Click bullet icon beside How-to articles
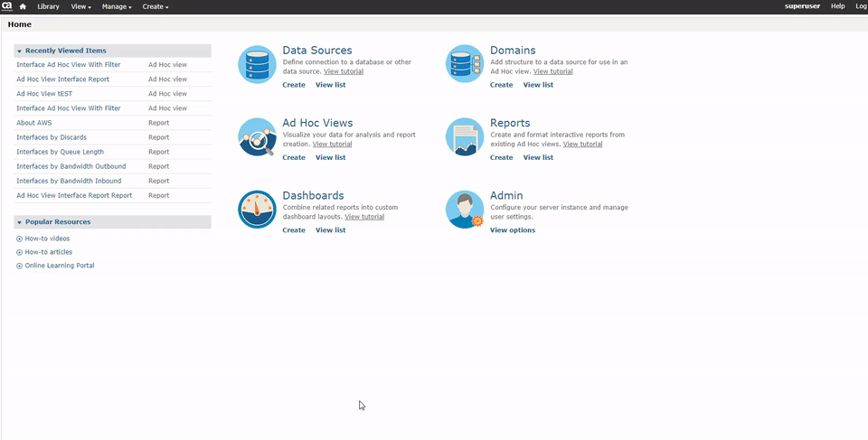 click(x=19, y=252)
